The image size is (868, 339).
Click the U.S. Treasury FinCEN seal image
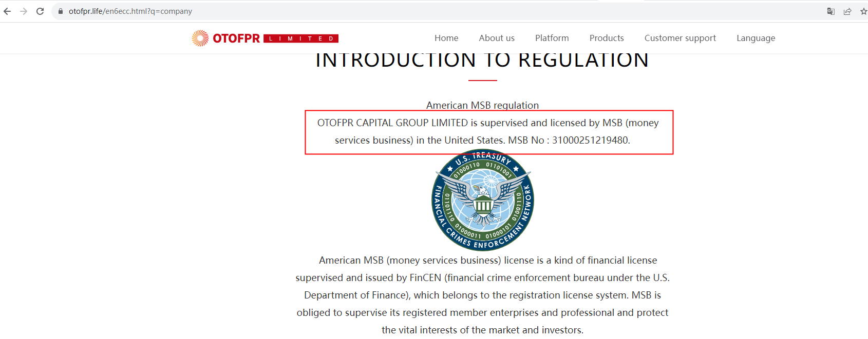pyautogui.click(x=483, y=200)
